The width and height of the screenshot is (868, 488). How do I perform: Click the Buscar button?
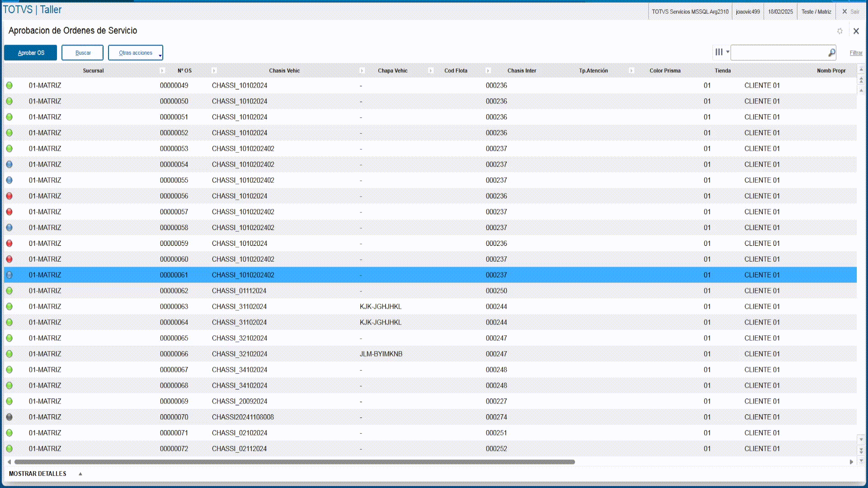click(83, 53)
